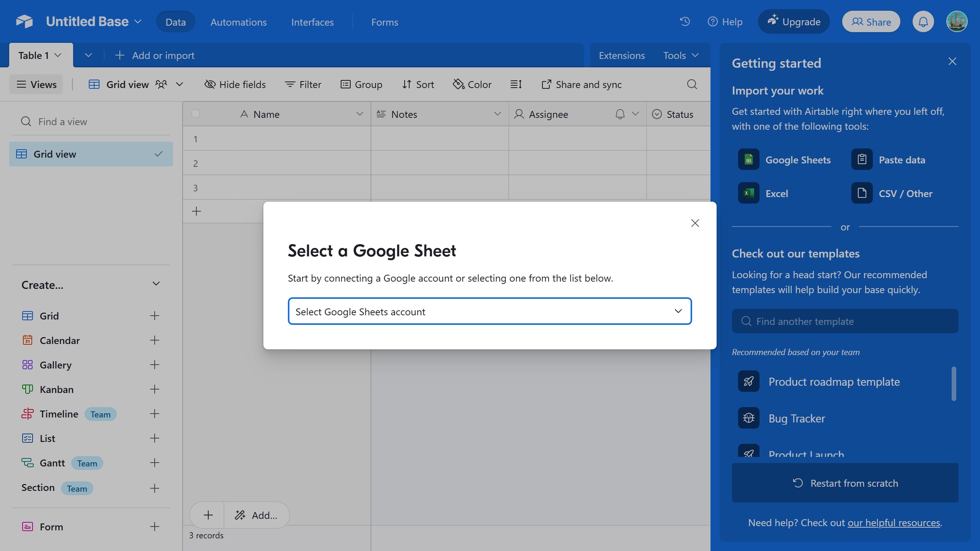Open the Sort options
The image size is (980, 551).
tap(418, 84)
